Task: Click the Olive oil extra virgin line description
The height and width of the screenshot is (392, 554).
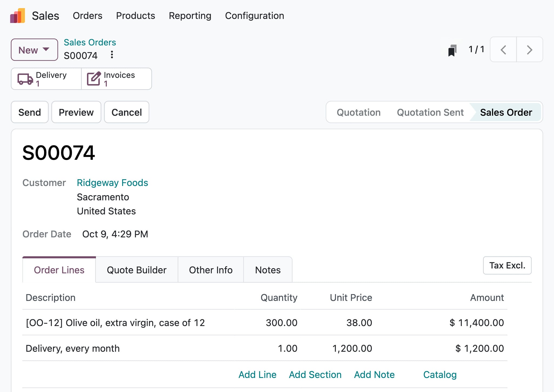Action: [x=115, y=323]
